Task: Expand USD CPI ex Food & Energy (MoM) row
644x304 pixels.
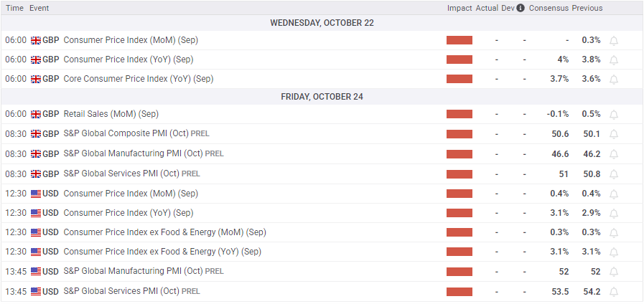Action: click(164, 232)
